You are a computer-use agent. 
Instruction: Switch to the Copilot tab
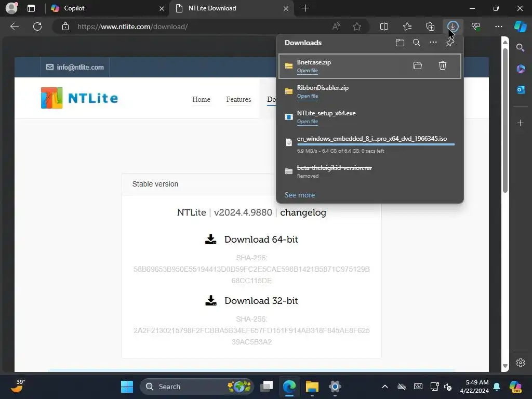[x=107, y=8]
